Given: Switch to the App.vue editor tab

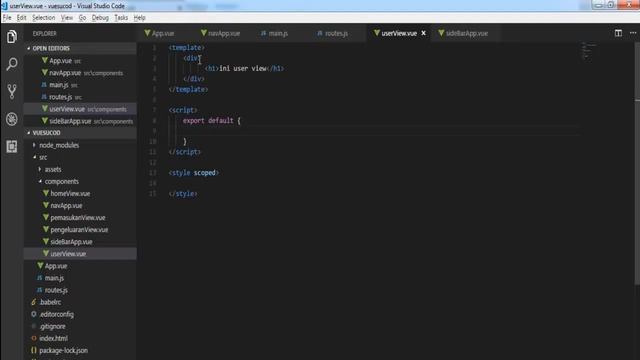Looking at the screenshot, I should [163, 33].
